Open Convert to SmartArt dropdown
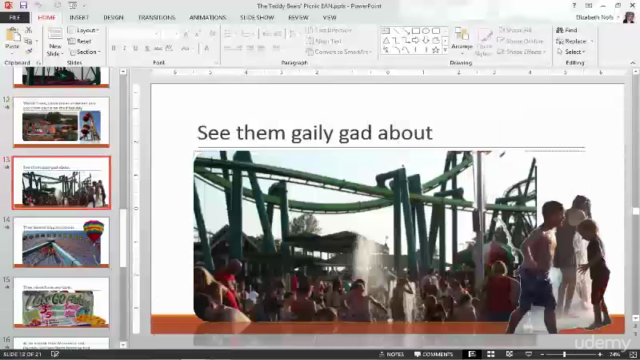This screenshot has height=360, width=640. point(339,52)
